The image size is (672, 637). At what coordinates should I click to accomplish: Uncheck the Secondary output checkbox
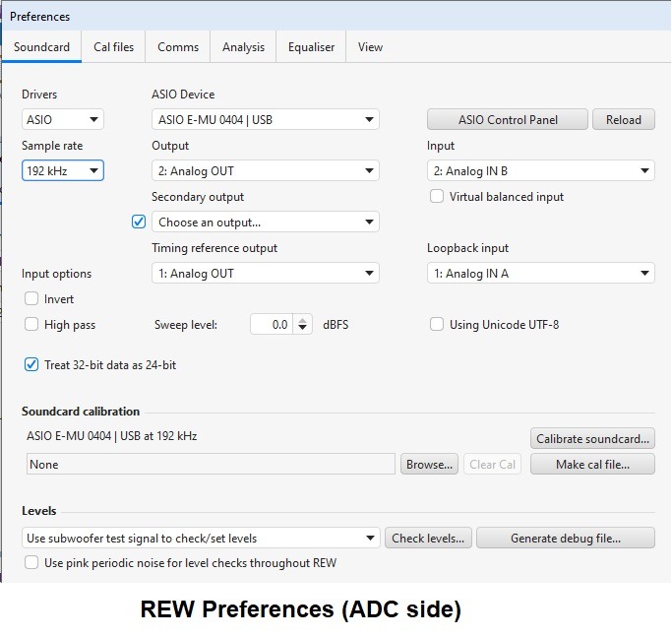click(x=139, y=222)
